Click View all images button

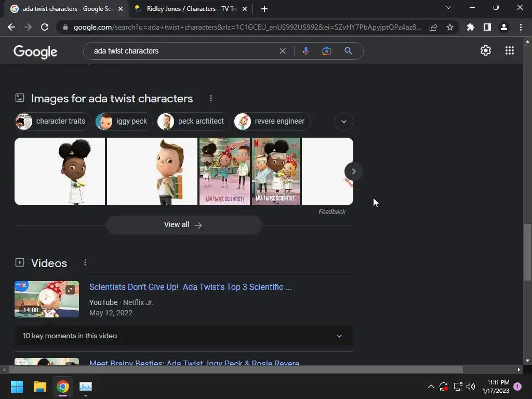[184, 225]
